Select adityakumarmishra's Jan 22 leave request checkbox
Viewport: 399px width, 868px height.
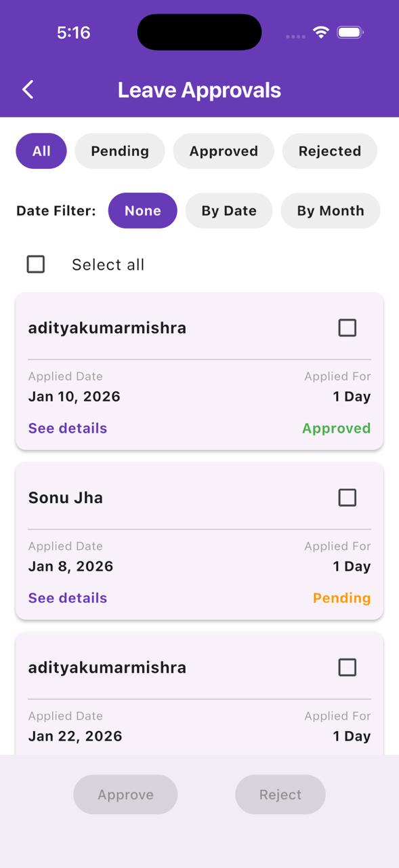tap(347, 667)
